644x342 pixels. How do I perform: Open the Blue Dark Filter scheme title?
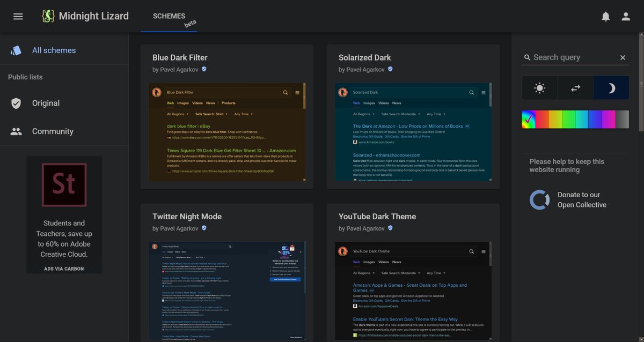pos(180,57)
